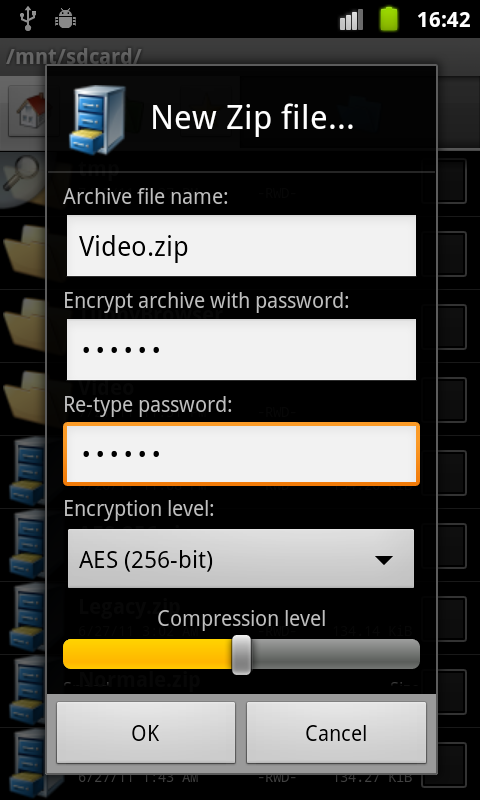480x800 pixels.
Task: Click the Video.zip archive name field
Action: (241, 246)
